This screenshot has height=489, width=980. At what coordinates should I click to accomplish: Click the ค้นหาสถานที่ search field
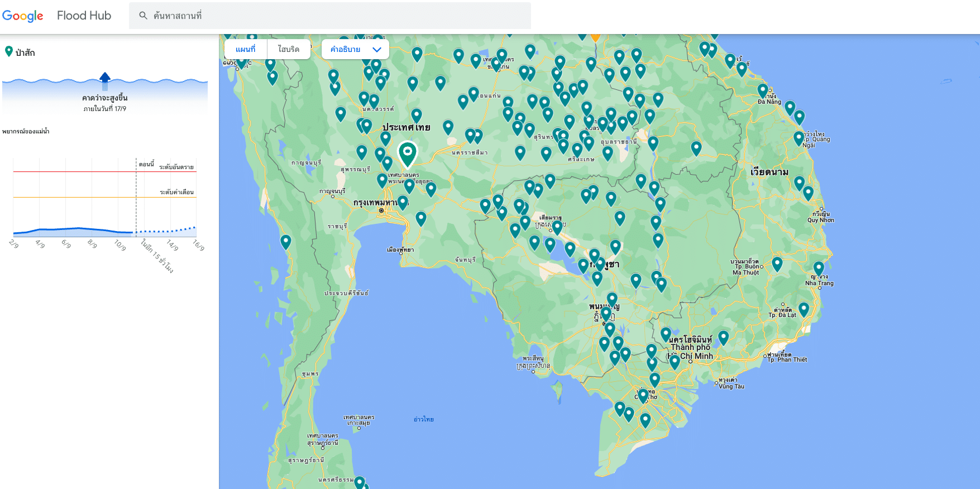(x=330, y=16)
